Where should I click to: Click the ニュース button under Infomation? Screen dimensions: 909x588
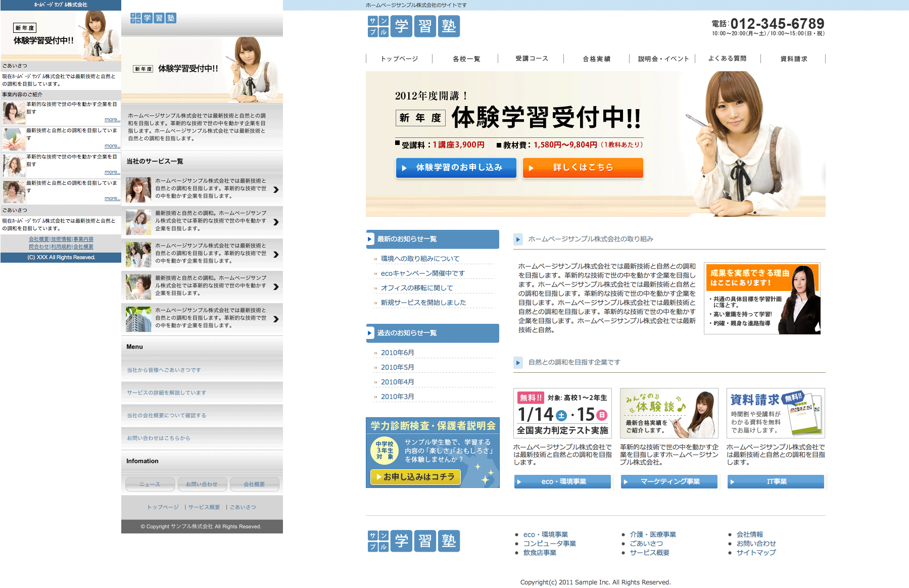[150, 484]
